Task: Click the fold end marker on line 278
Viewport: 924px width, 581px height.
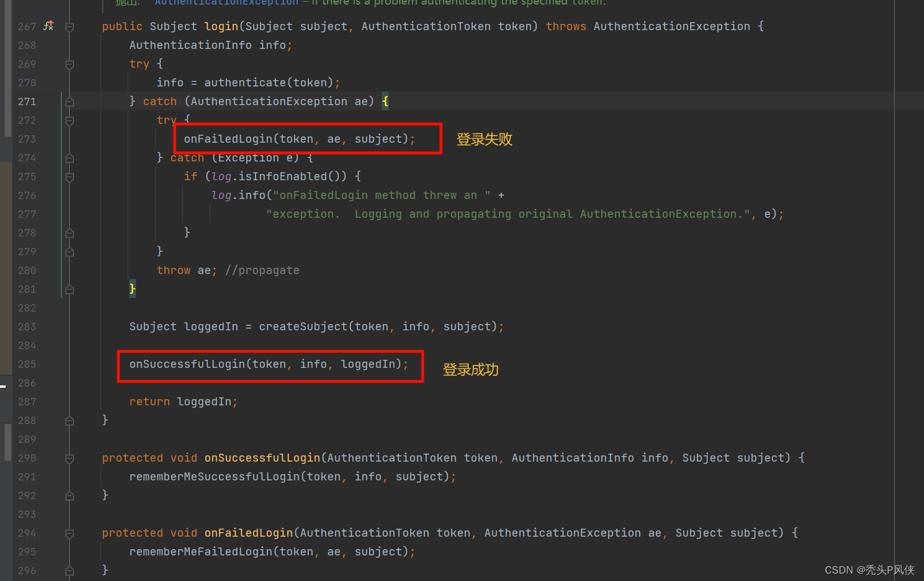Action: 69,233
